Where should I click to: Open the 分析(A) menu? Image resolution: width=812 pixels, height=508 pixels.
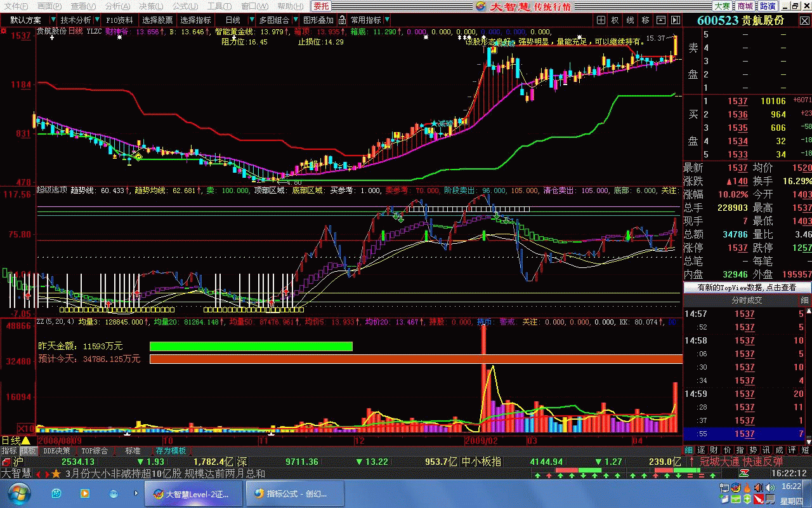click(x=117, y=6)
